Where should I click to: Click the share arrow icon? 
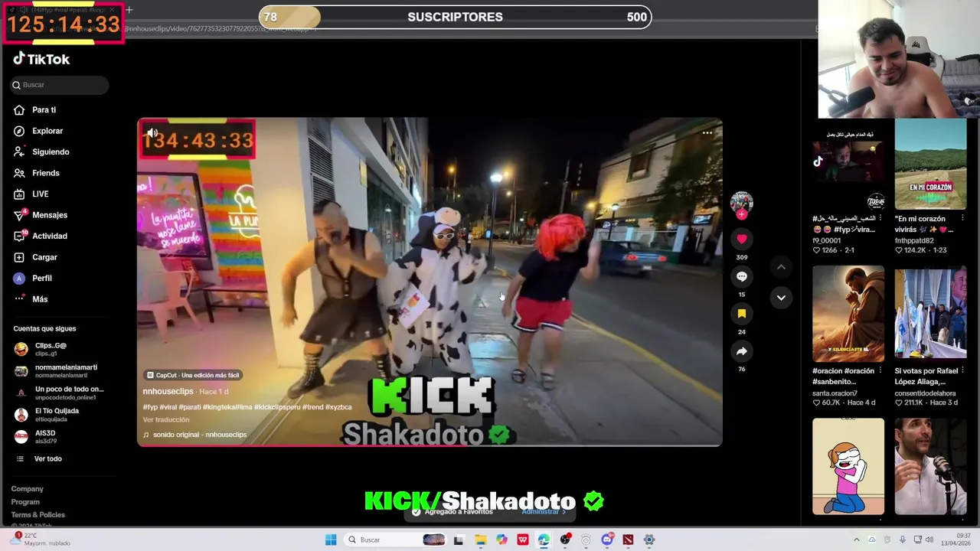pos(741,351)
